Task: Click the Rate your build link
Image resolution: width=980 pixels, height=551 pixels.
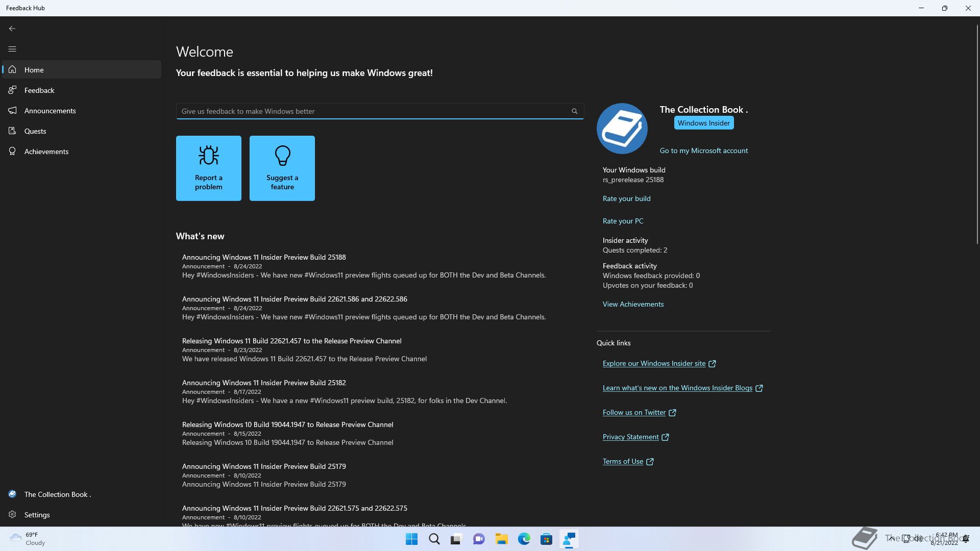Action: 627,198
